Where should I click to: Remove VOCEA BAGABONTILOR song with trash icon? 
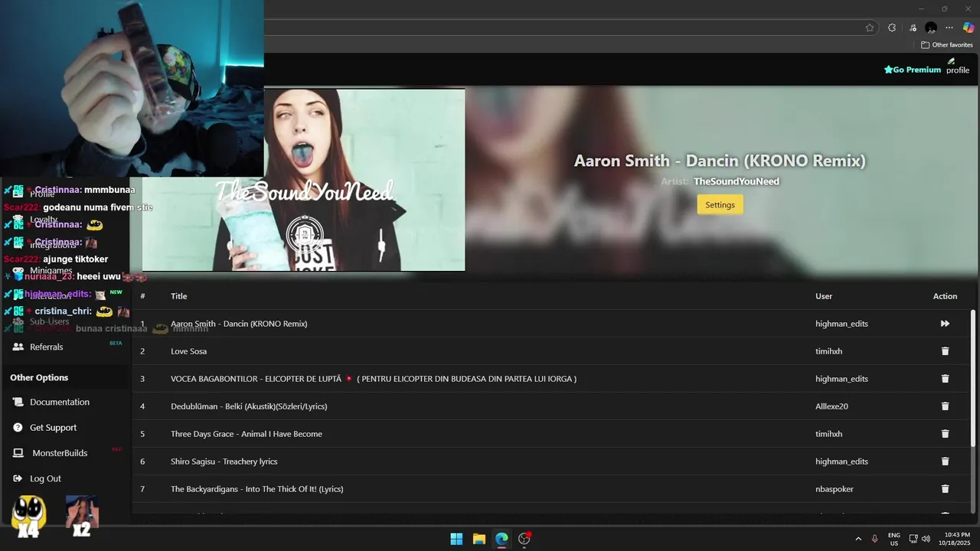tap(945, 379)
